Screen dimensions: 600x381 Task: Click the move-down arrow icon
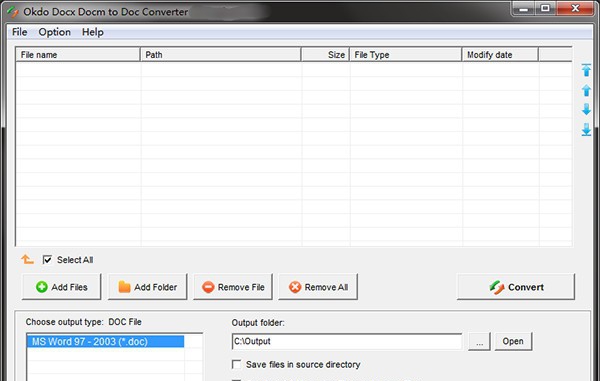tap(586, 109)
